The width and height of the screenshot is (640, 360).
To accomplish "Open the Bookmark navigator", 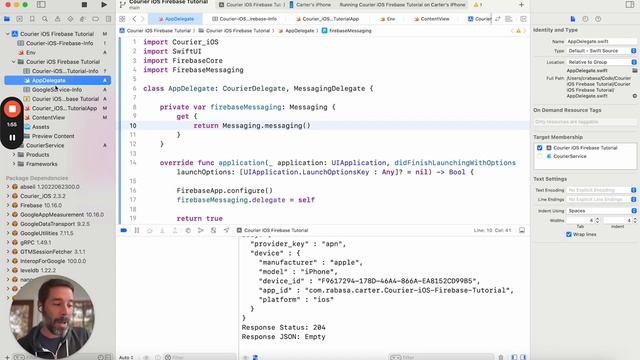I will click(32, 19).
